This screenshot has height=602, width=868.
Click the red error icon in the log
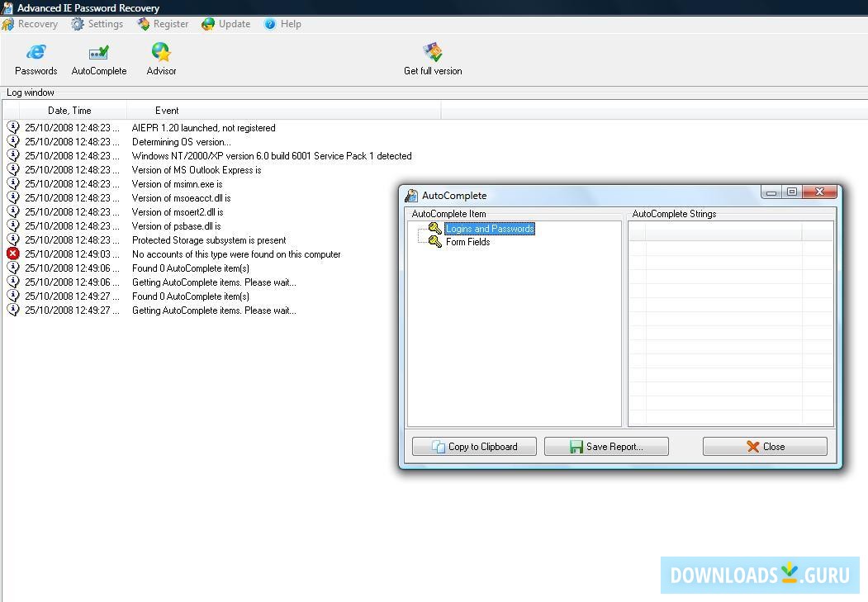pos(12,254)
